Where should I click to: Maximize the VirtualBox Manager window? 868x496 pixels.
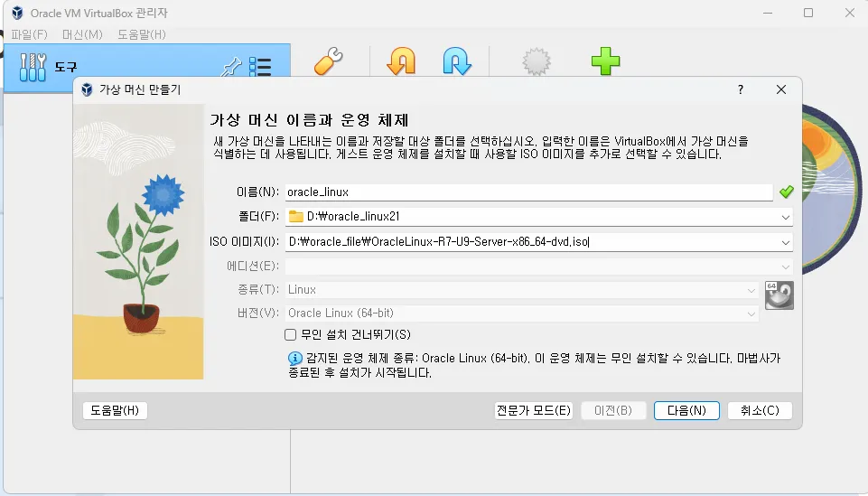(x=808, y=13)
